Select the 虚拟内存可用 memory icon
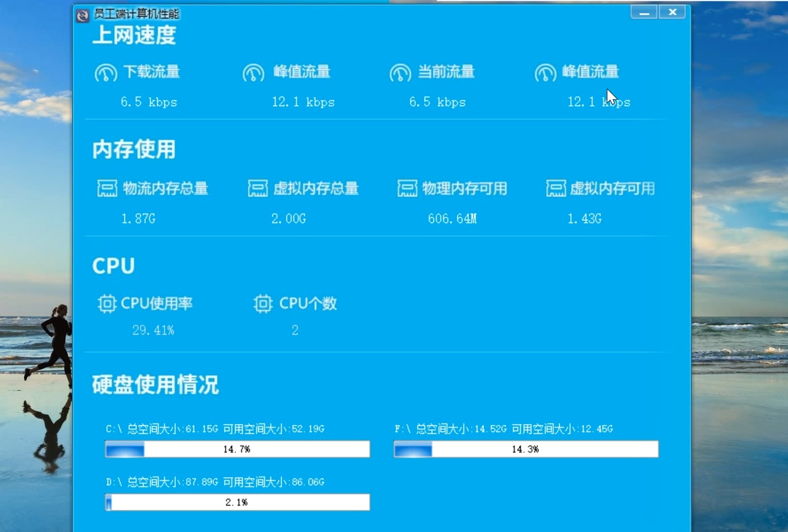The image size is (788, 532). [555, 188]
